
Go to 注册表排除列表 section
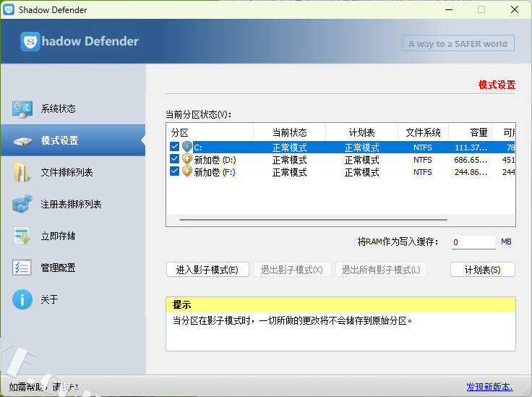coord(73,204)
